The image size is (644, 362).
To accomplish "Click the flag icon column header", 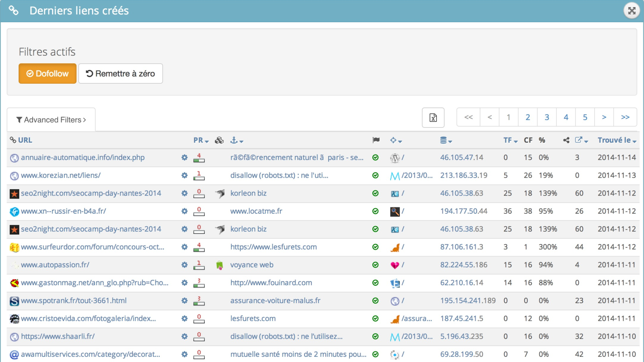I will tap(376, 140).
